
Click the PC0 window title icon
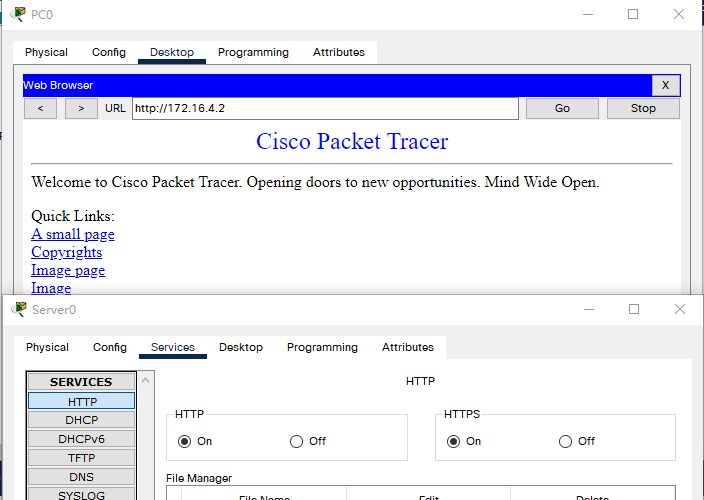(x=18, y=14)
